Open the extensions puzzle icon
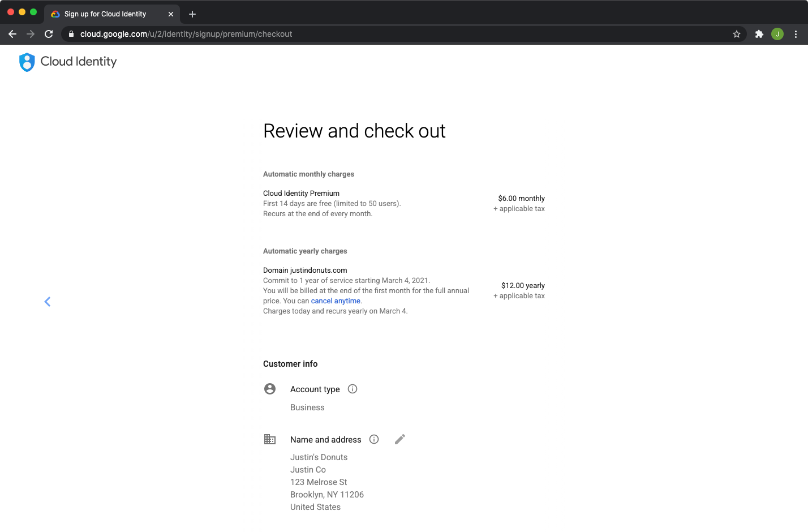The image size is (808, 532). tap(759, 34)
